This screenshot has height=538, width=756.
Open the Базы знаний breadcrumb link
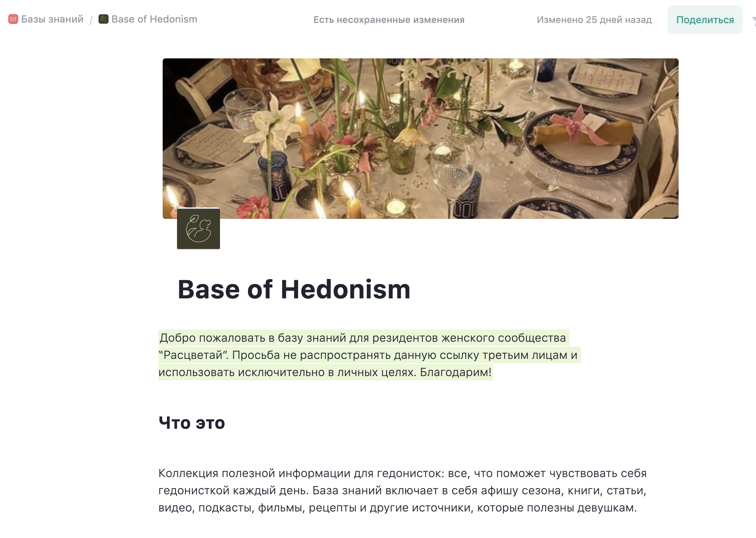pos(52,19)
